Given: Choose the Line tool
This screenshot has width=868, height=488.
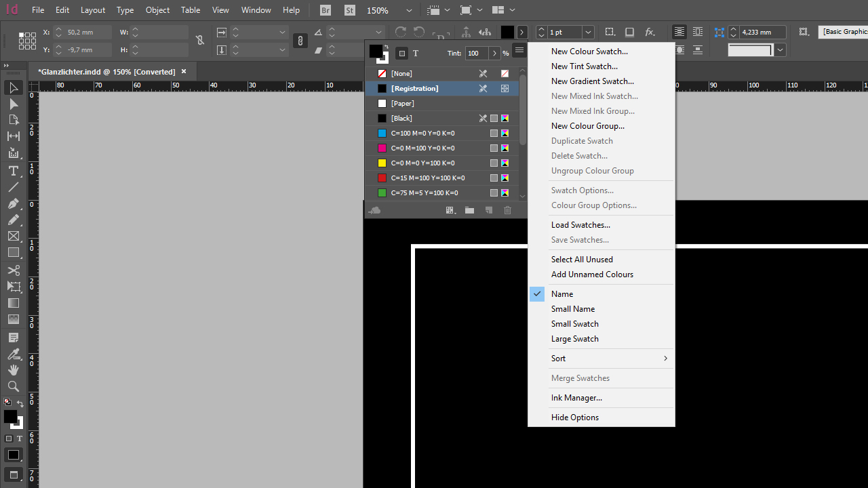Looking at the screenshot, I should pos(13,187).
